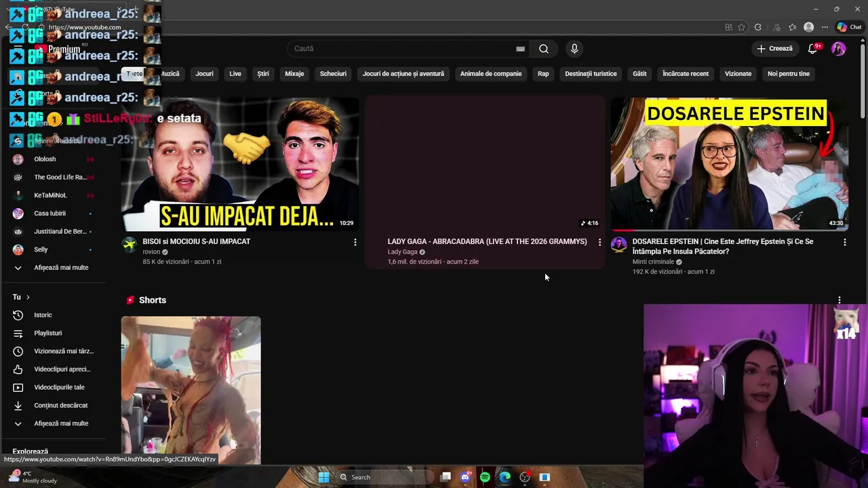Open the Minți criminale channel avatar
This screenshot has width=868, height=488.
[x=618, y=245]
